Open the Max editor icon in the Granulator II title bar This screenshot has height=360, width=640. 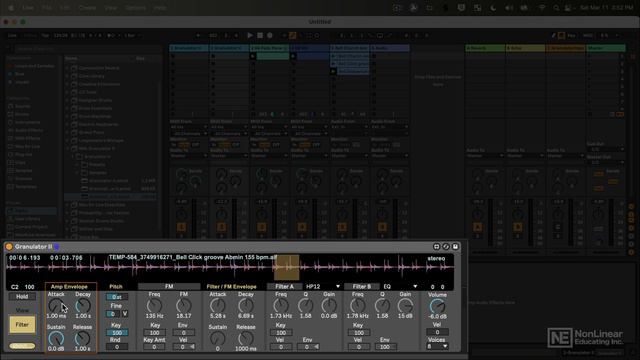[x=436, y=247]
